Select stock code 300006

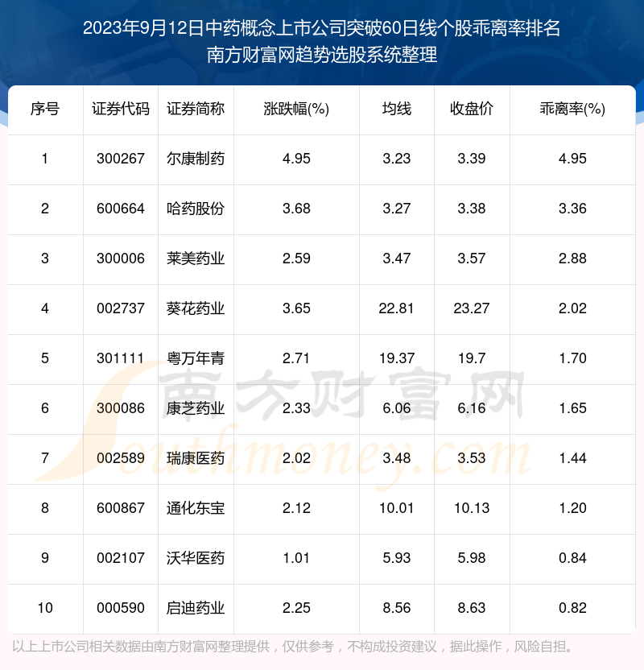click(121, 258)
